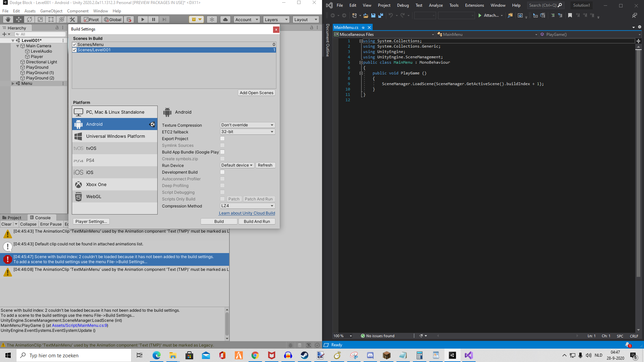The width and height of the screenshot is (644, 362).
Task: Open the GameObject menu
Action: pyautogui.click(x=51, y=11)
